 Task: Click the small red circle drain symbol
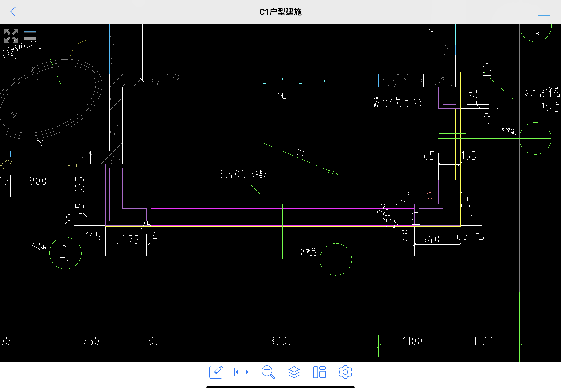click(430, 196)
